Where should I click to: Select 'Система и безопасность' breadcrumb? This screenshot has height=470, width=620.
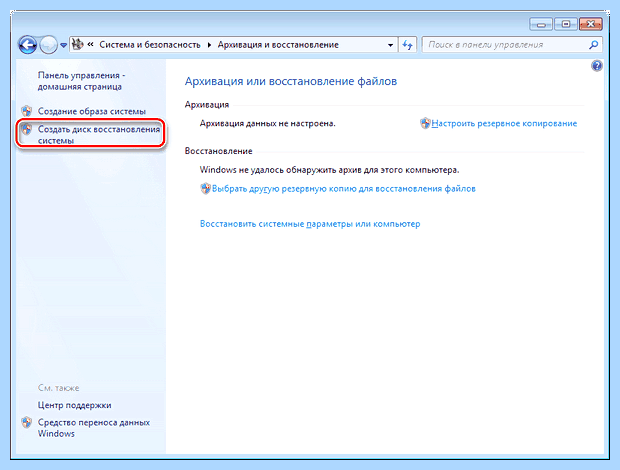click(x=150, y=45)
